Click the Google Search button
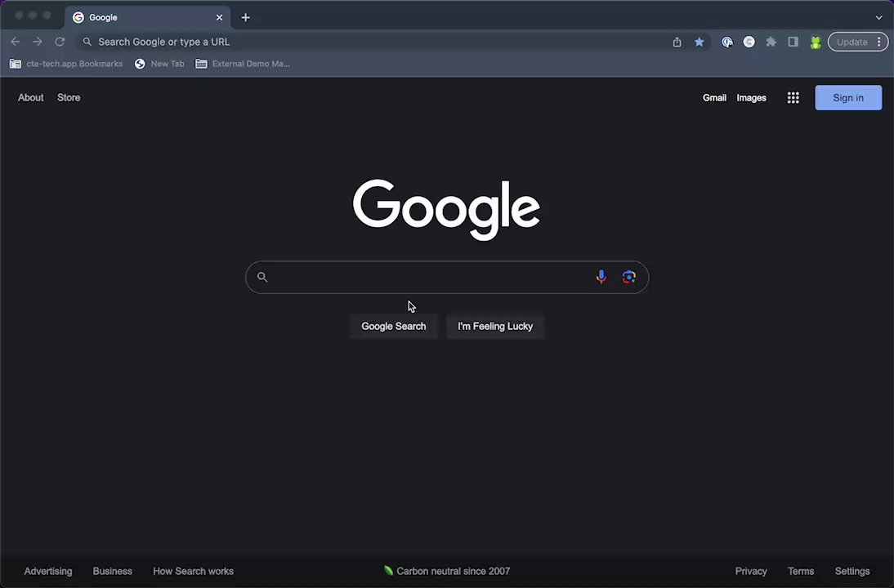Screen dimensions: 894x588 (393, 327)
